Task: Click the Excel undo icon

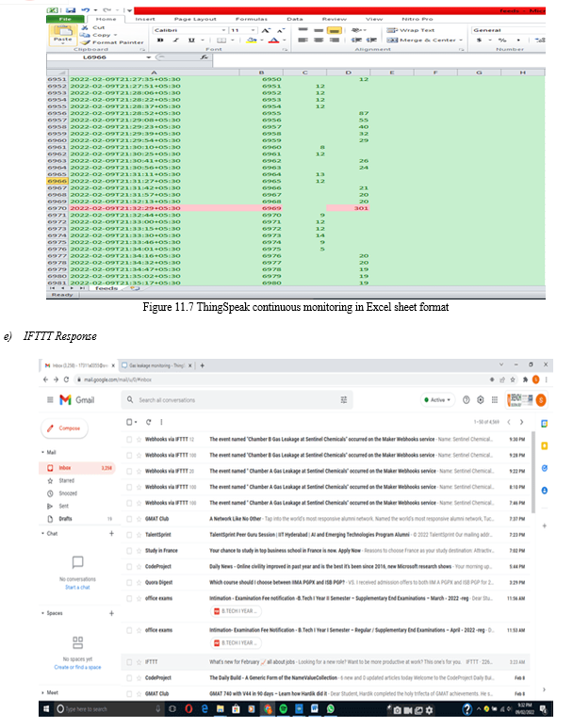Action: pyautogui.click(x=86, y=10)
